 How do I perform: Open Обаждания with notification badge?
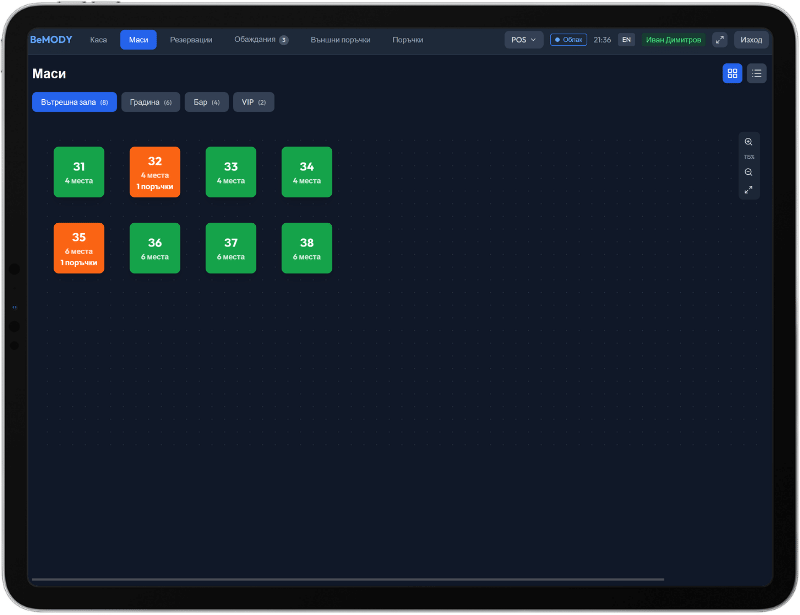pyautogui.click(x=261, y=40)
